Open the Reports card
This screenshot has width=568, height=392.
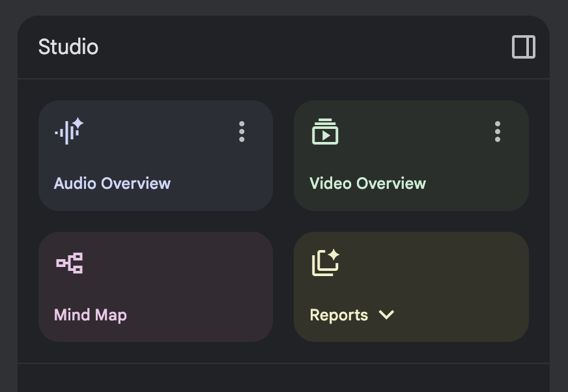411,287
